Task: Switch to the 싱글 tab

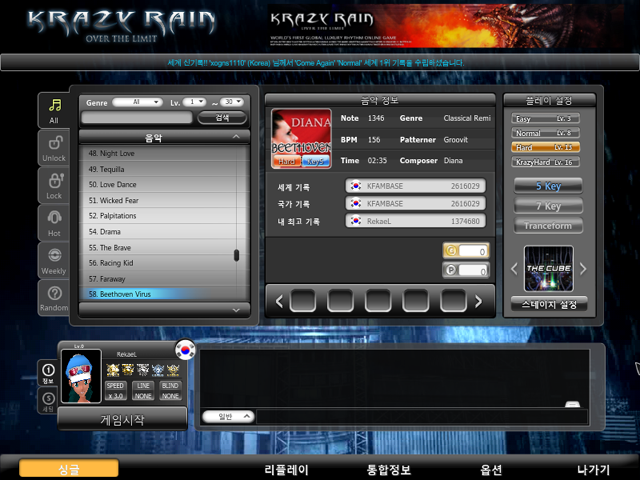Action: click(69, 469)
